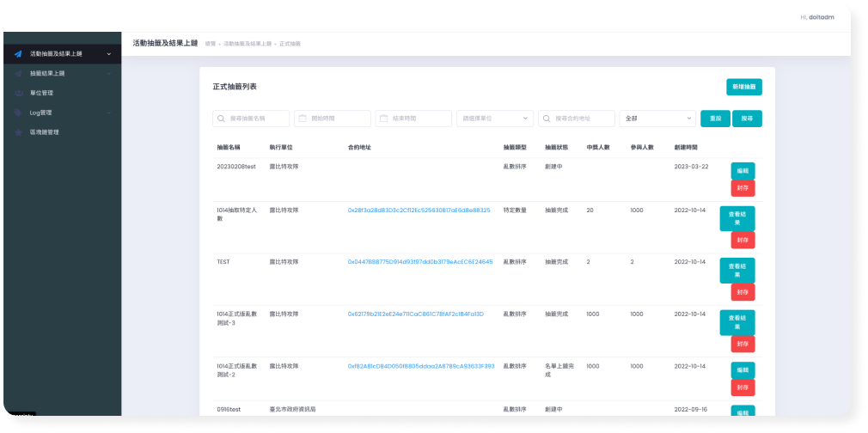Click the 單位管理 people icon in sidebar
The width and height of the screenshot is (868, 433).
(18, 93)
